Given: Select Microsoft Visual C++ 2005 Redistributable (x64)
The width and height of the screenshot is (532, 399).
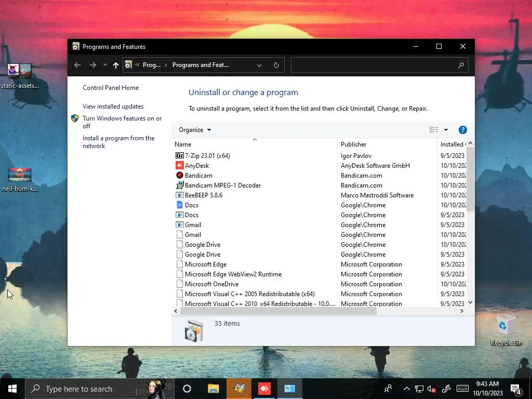Looking at the screenshot, I should (x=250, y=294).
